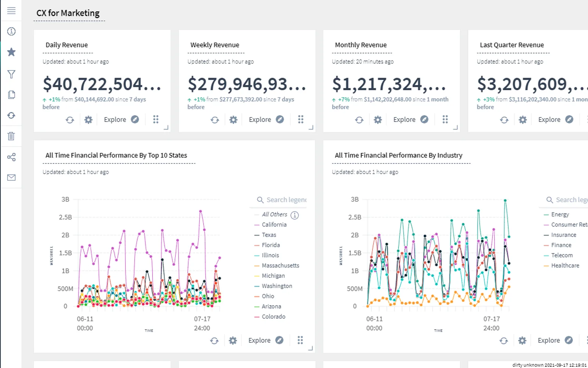Toggle Telecom series in the industry legend
This screenshot has width=588, height=368.
point(558,255)
